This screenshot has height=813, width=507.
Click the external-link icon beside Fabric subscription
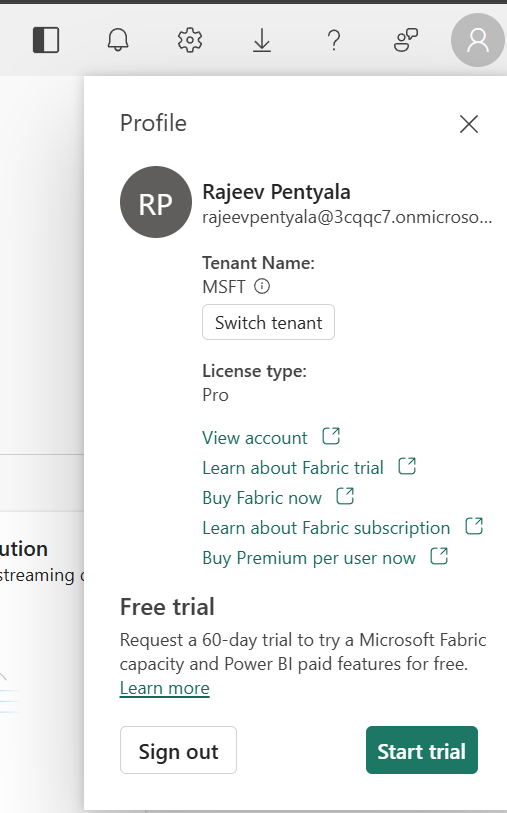click(x=474, y=526)
